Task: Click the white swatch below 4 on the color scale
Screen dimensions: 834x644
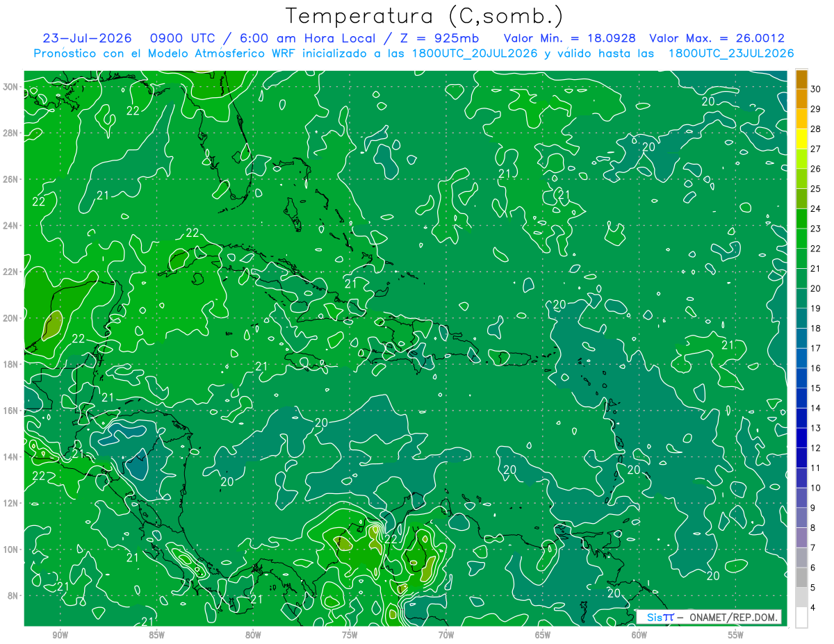Action: click(x=801, y=618)
